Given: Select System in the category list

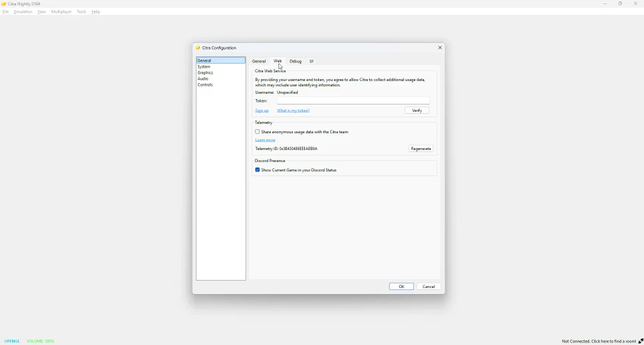Looking at the screenshot, I should point(221,66).
